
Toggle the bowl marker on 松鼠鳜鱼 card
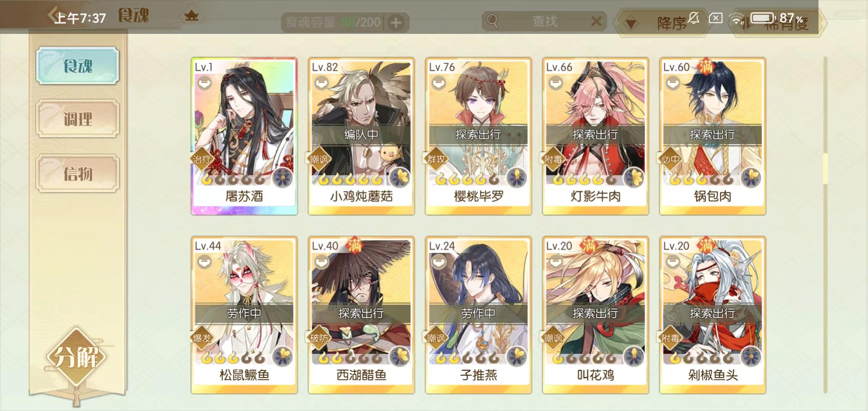click(204, 261)
